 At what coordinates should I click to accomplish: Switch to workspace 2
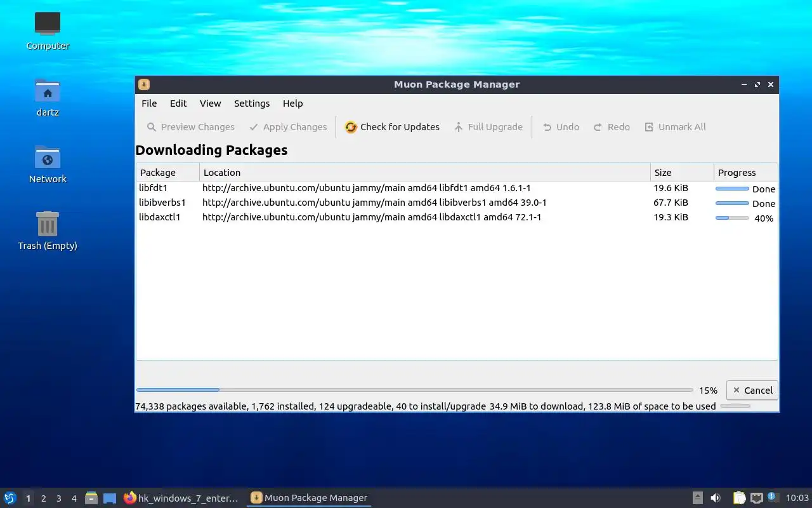43,498
